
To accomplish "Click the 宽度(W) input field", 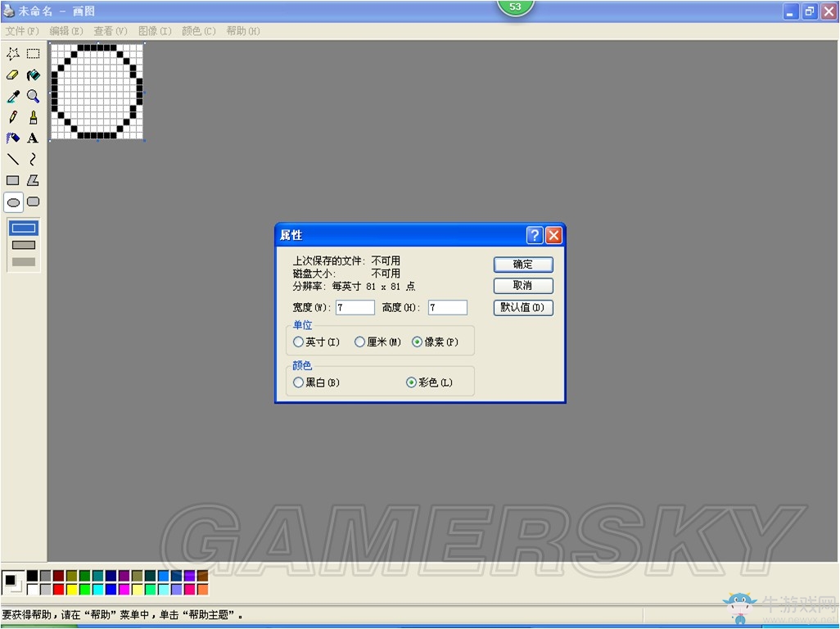I will [x=355, y=307].
